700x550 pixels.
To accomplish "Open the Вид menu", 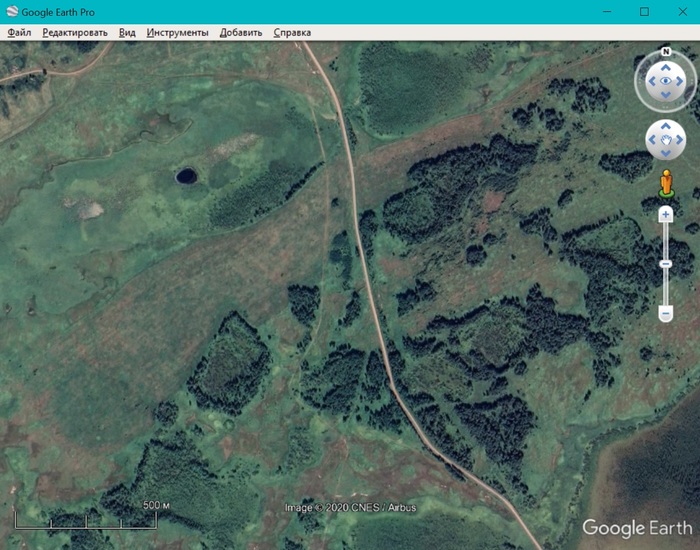I will tap(127, 33).
